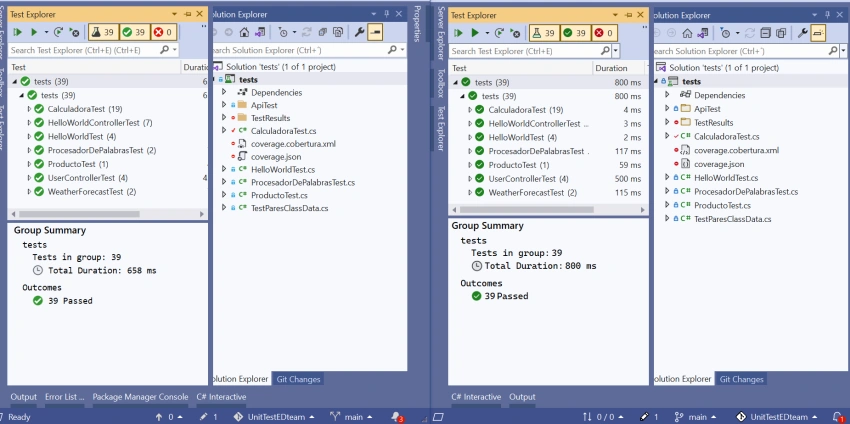Run failed tests icon in the left Test Explorer
850x424 pixels.
pyautogui.click(x=74, y=33)
